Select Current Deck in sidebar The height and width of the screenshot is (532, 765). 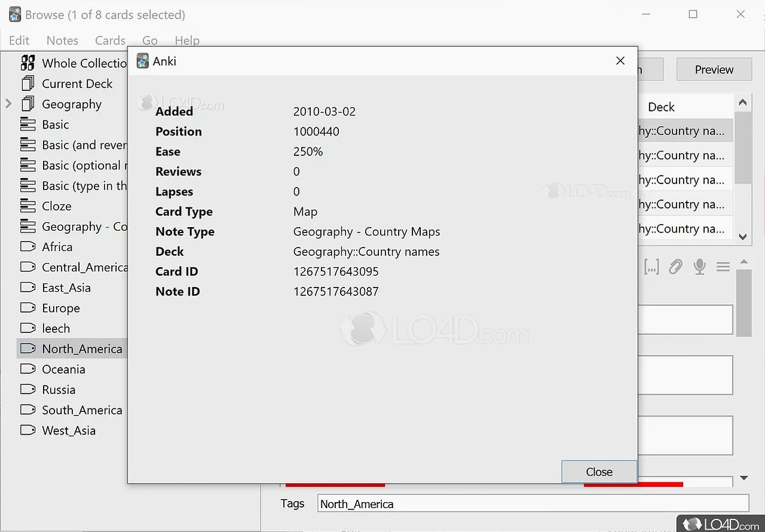(77, 84)
